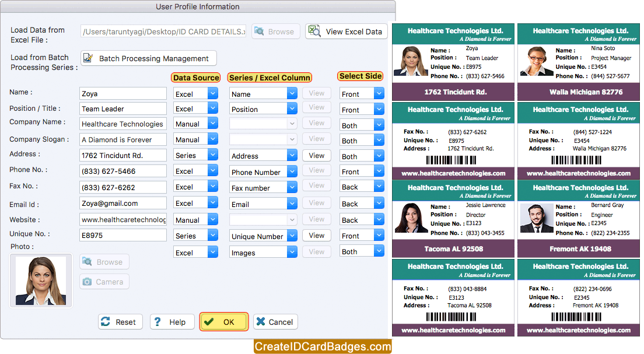Open the Position Excel Column dropdown
This screenshot has height=354, width=644.
tap(263, 109)
